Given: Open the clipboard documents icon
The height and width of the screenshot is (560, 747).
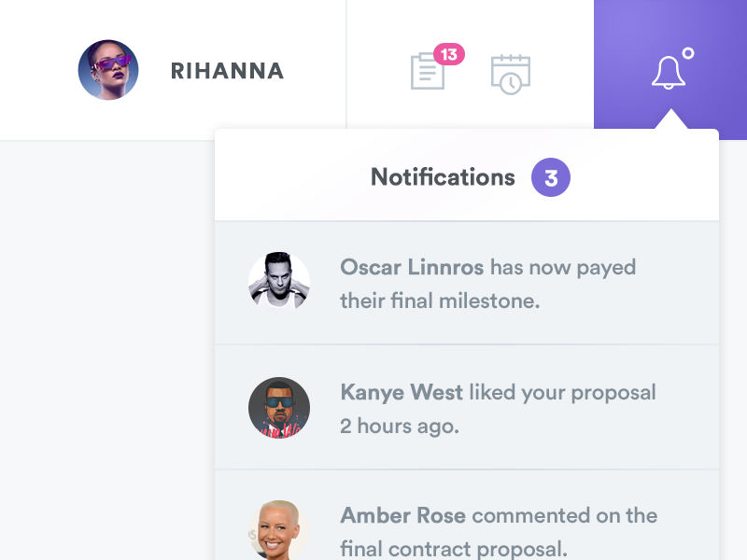Looking at the screenshot, I should pos(428,72).
